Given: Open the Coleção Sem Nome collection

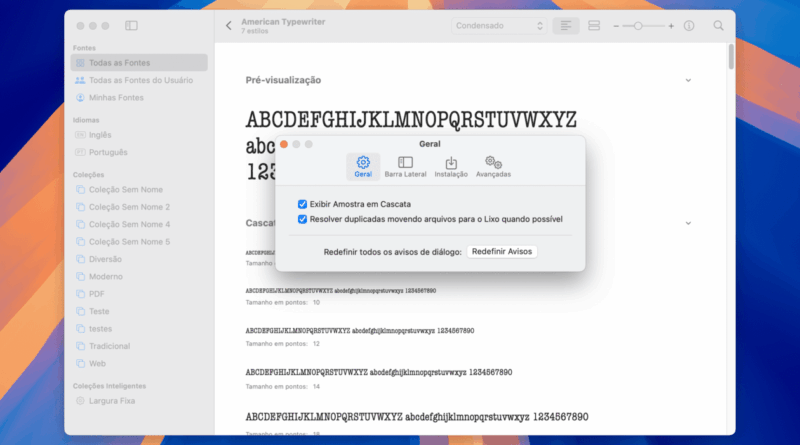Looking at the screenshot, I should [139, 189].
